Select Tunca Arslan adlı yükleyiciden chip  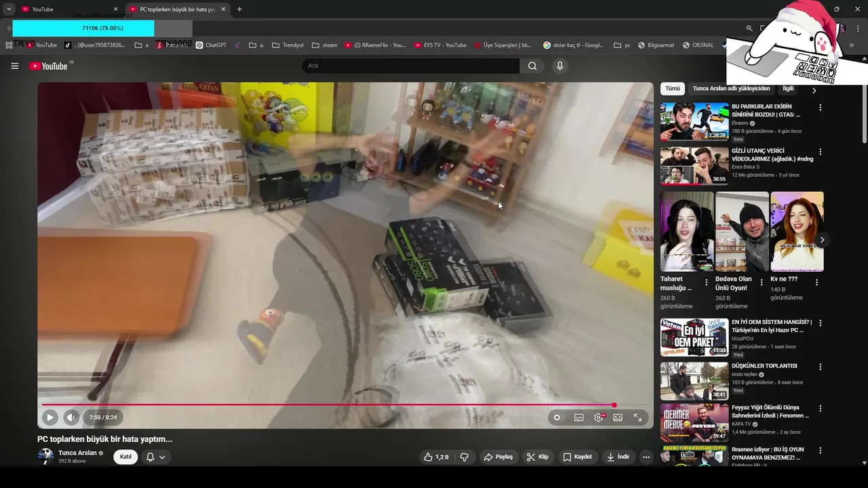click(x=731, y=89)
